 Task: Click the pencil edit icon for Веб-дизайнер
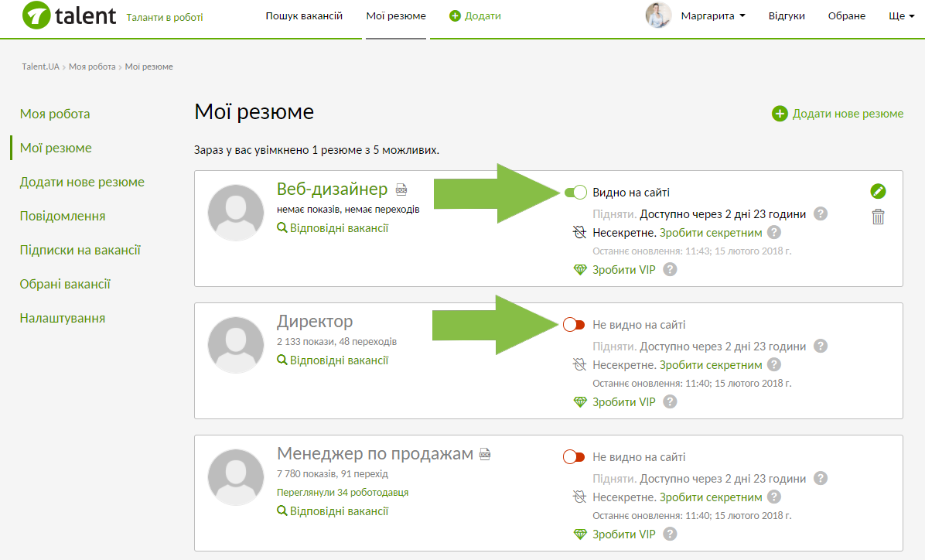(x=878, y=191)
